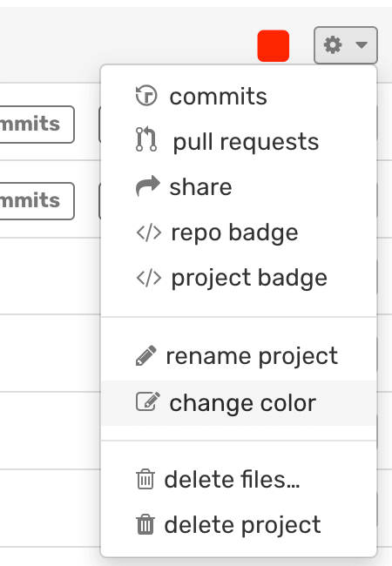Click the repo badge code icon

pos(149,232)
